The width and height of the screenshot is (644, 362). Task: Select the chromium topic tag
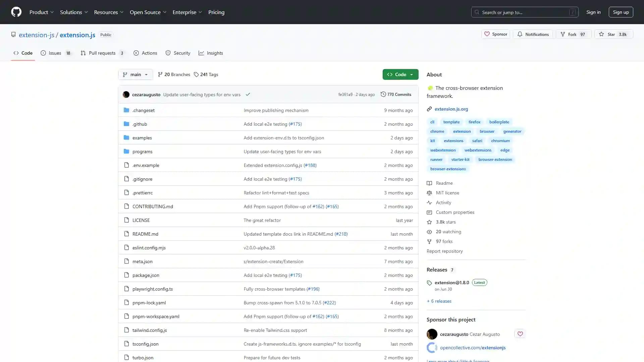500,141
